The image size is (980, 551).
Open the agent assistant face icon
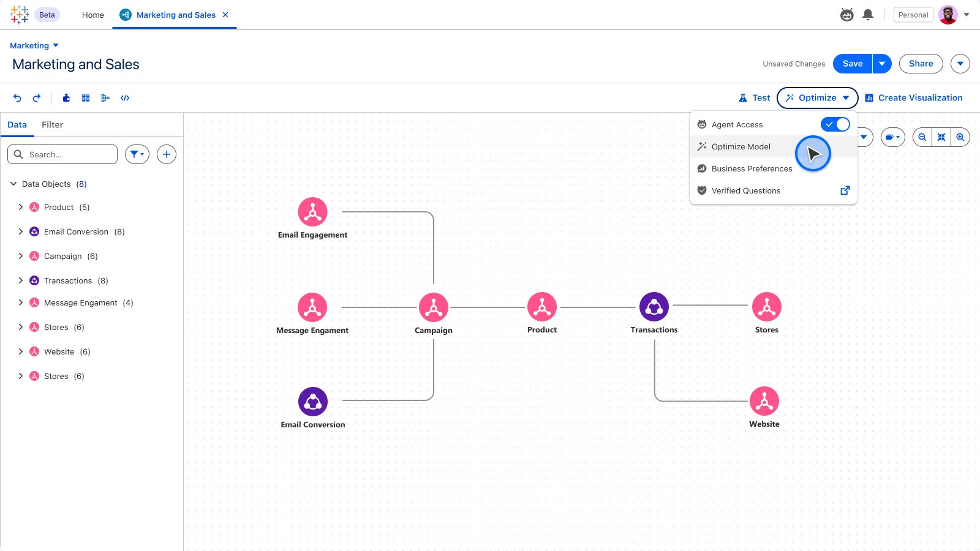(847, 15)
